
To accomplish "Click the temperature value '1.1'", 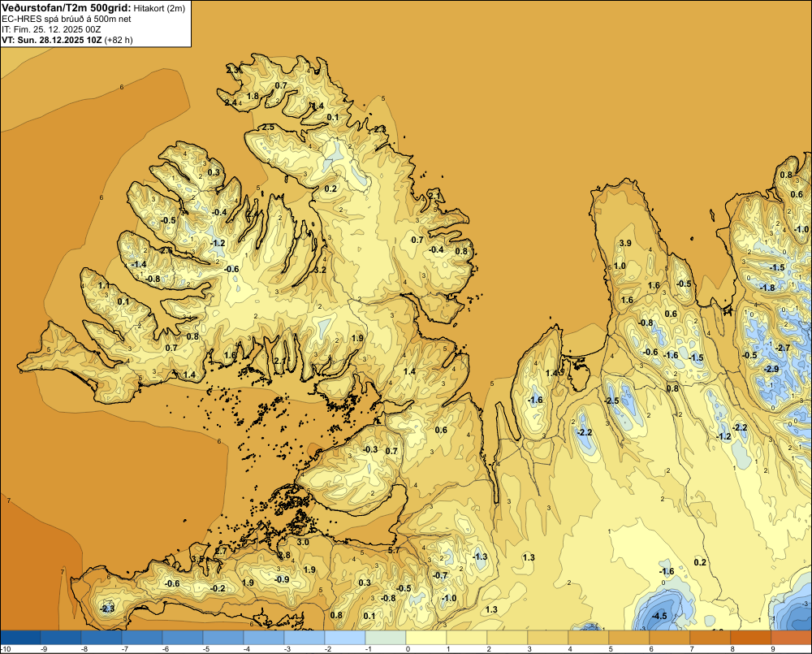I will click(104, 285).
